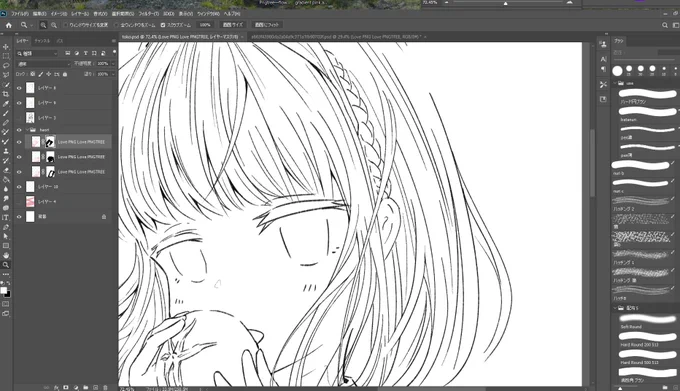Switch to the チャンネル tab
Screen dimensions: 680x391
coord(42,41)
